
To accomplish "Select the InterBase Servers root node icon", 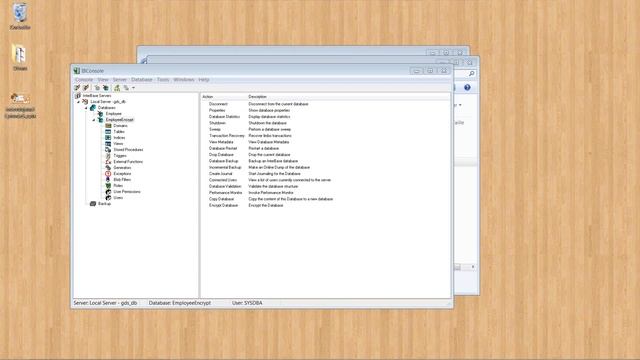I will 78,96.
